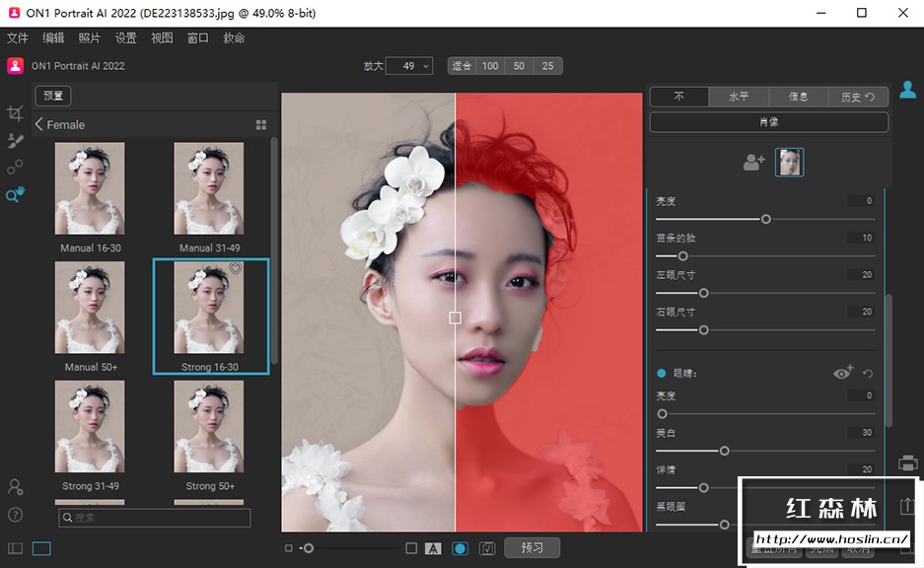Click the print icon on right edge
The image size is (924, 568).
click(907, 462)
